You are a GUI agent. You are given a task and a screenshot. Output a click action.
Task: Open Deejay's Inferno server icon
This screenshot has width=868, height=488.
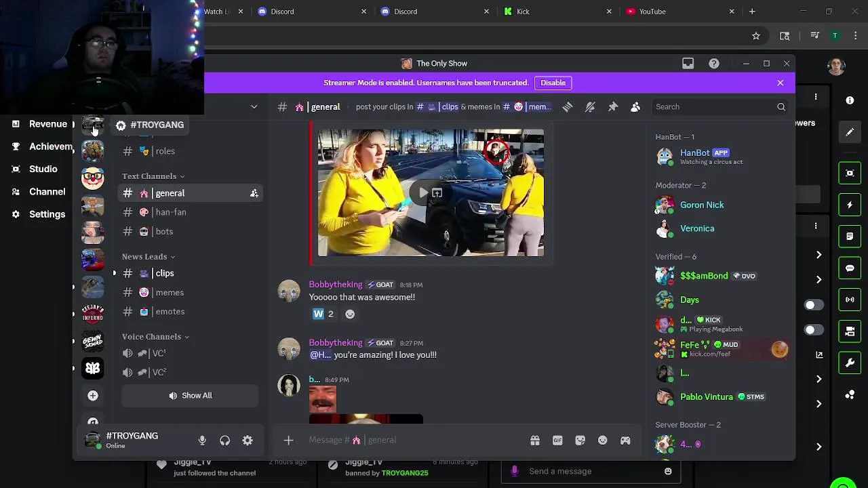[93, 314]
